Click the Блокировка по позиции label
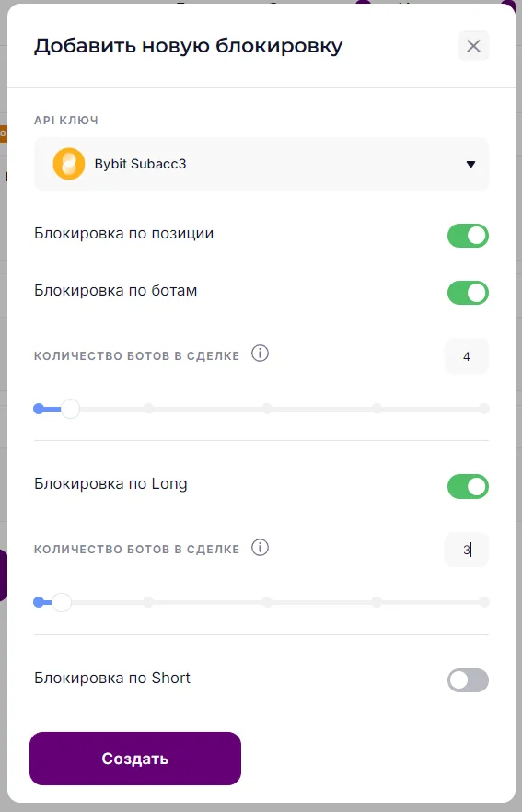Viewport: 522px width, 812px height. [x=123, y=234]
